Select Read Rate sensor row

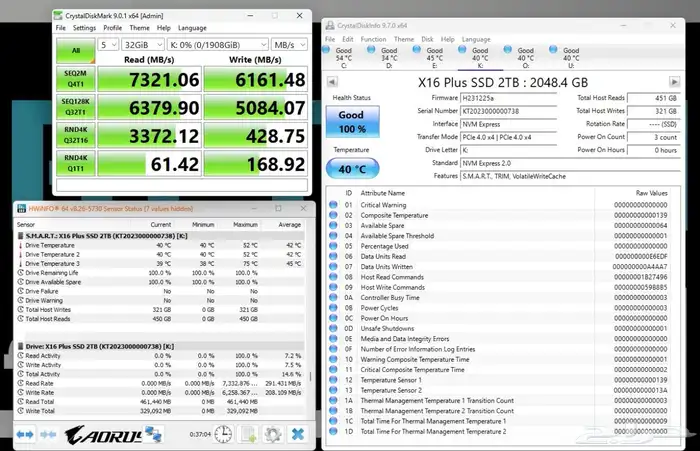tap(161, 383)
